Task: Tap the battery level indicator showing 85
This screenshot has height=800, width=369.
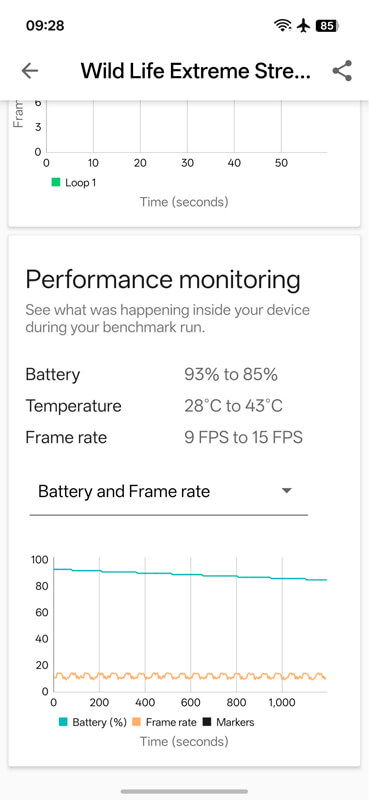Action: point(327,26)
